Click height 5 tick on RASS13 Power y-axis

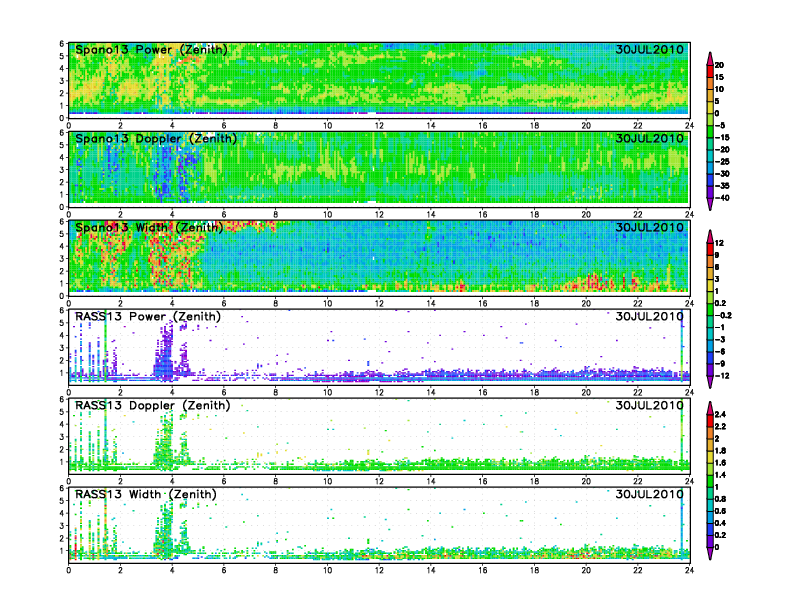62,323
